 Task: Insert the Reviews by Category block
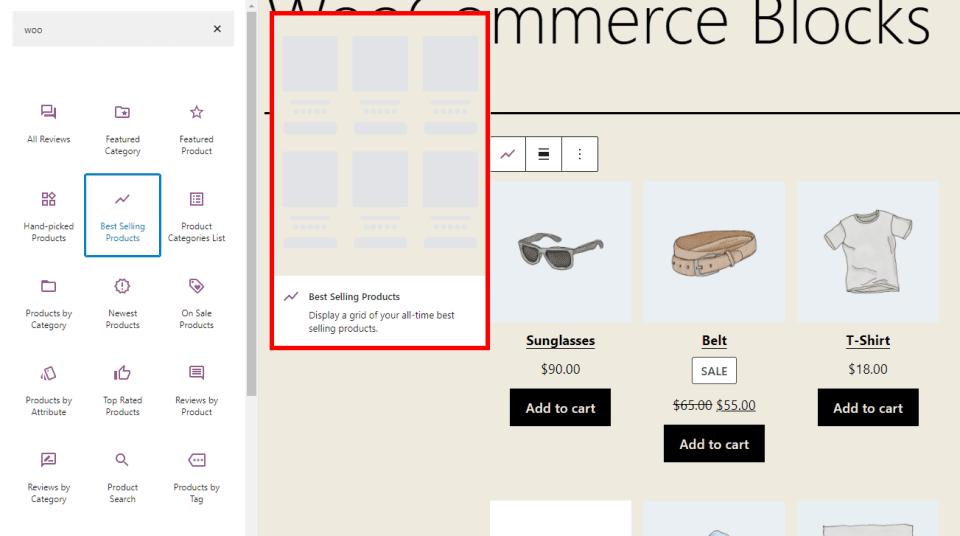coord(48,476)
